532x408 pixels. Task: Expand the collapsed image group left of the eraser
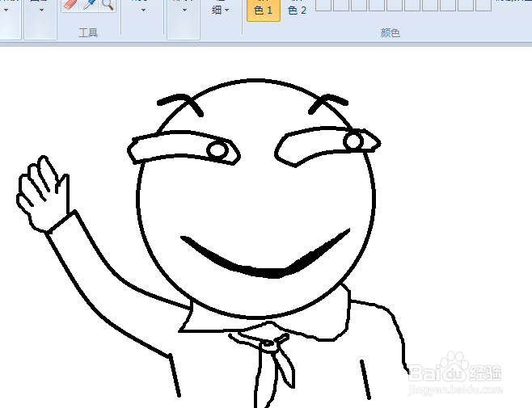click(40, 19)
